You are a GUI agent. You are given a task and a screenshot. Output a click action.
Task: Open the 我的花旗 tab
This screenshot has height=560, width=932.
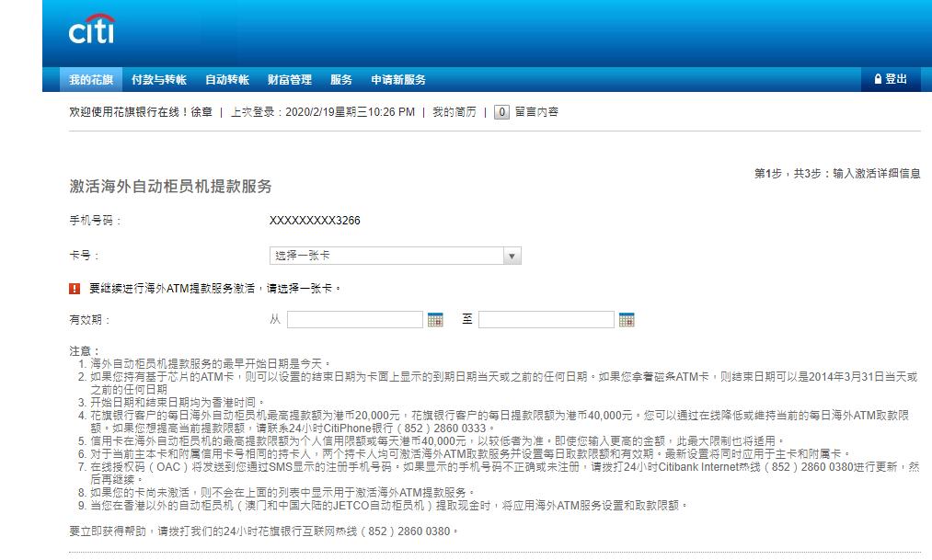[91, 80]
